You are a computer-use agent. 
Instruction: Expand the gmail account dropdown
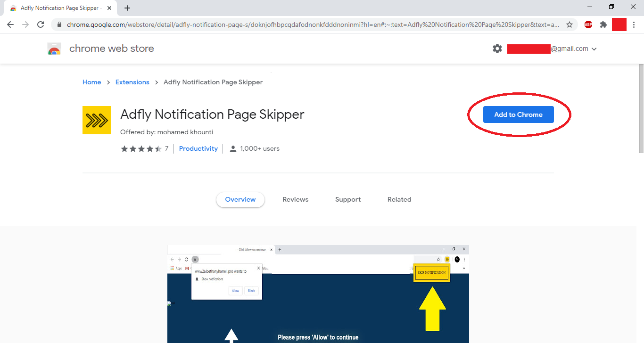click(x=594, y=49)
